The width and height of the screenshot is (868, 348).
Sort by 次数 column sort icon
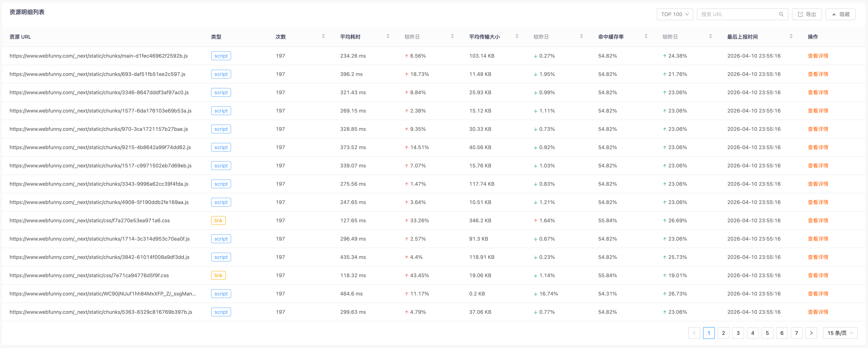click(x=323, y=36)
